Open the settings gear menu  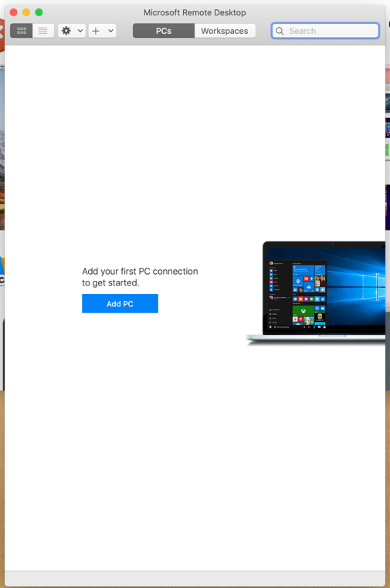pyautogui.click(x=66, y=31)
